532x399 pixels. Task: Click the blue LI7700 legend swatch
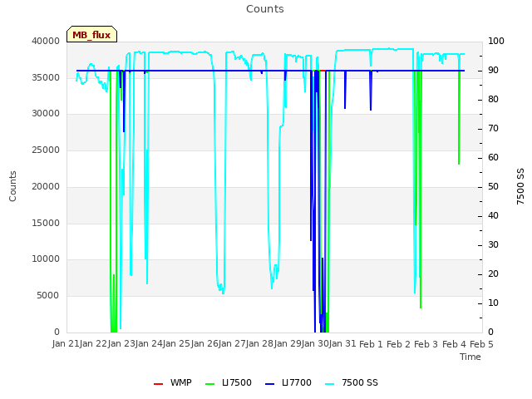click(x=269, y=384)
